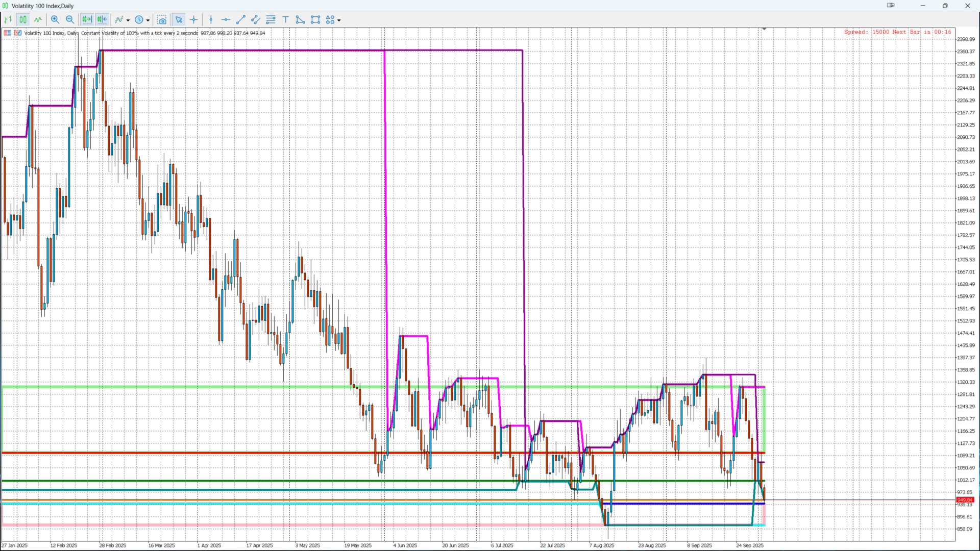
Task: Toggle chart shift from right border
Action: click(102, 20)
